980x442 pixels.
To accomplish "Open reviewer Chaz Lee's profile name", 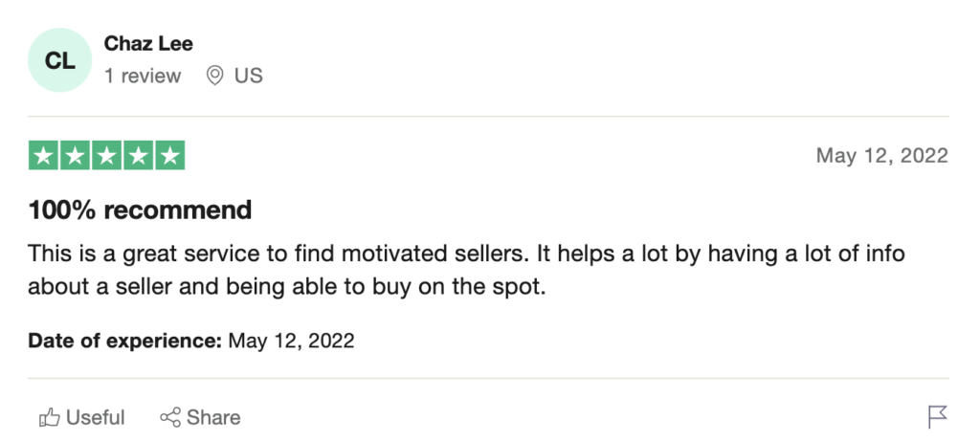I will click(148, 43).
